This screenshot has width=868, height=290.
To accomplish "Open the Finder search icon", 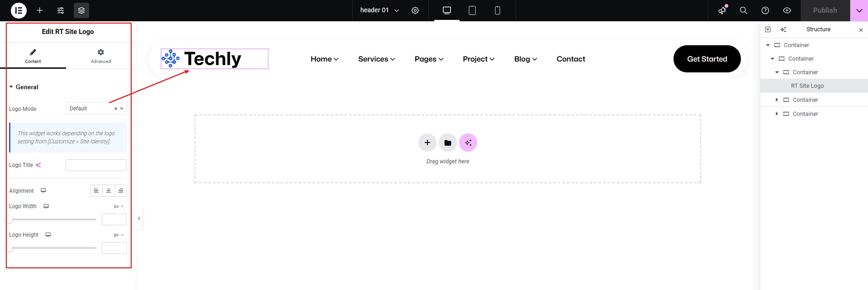I will pyautogui.click(x=743, y=10).
